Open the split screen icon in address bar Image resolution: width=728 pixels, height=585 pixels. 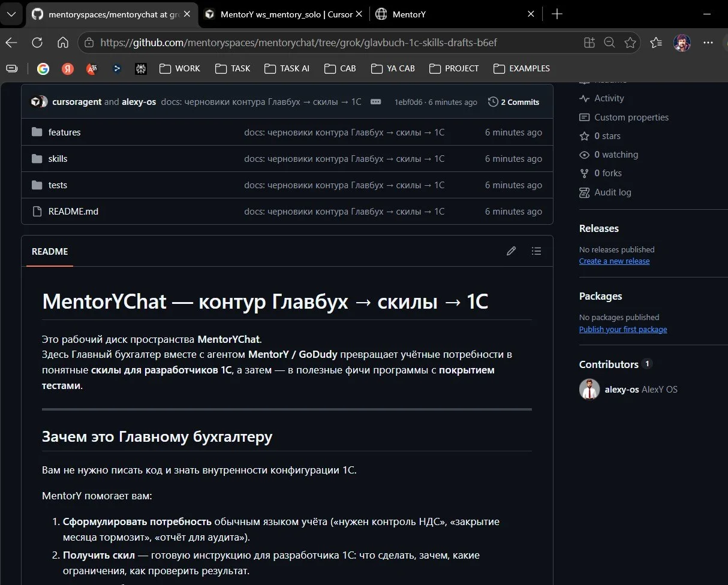(589, 43)
